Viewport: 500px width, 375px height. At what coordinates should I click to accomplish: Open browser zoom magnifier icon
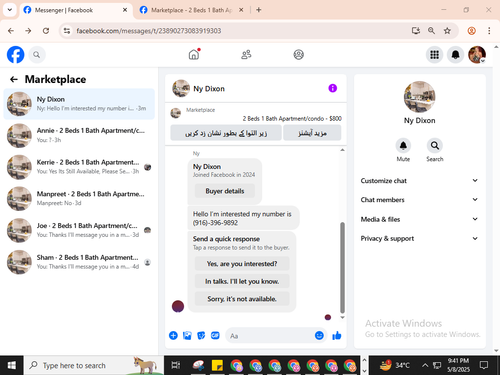point(431,31)
